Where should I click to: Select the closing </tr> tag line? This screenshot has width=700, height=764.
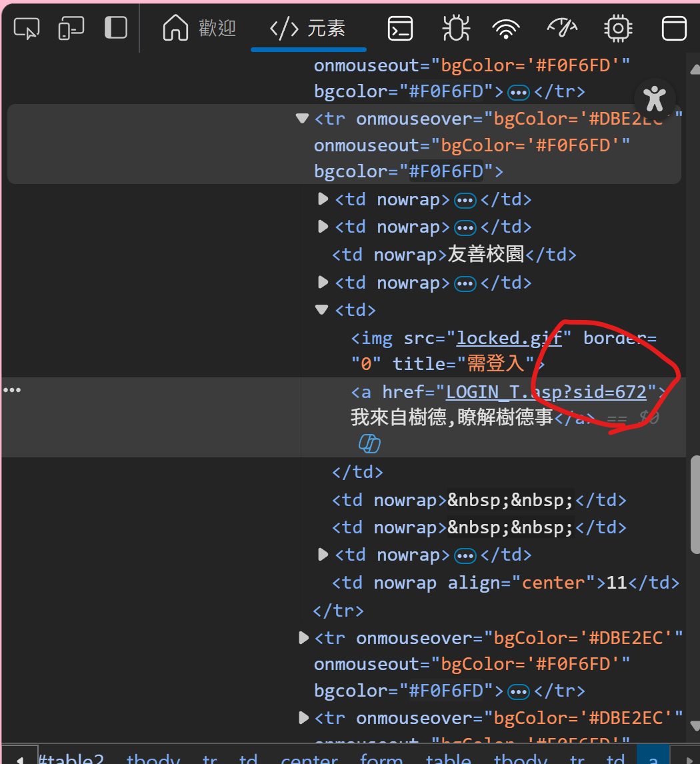pos(338,610)
